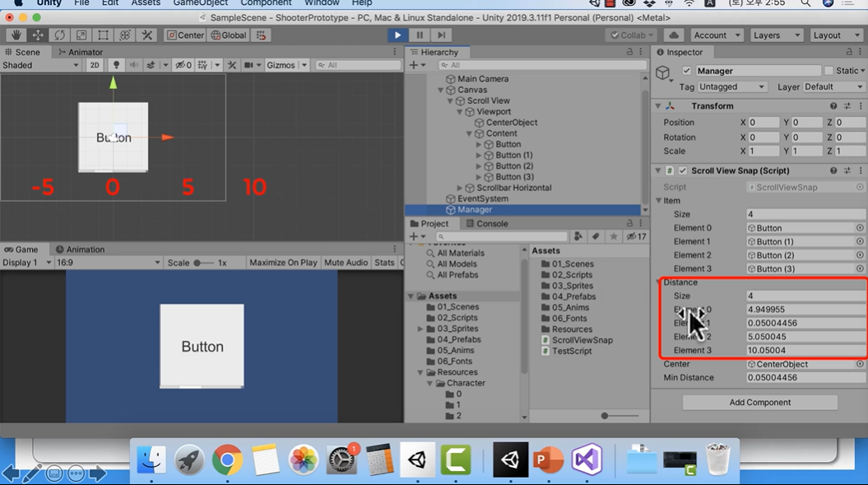Click the Add Component button
The image size is (868, 485).
click(759, 403)
